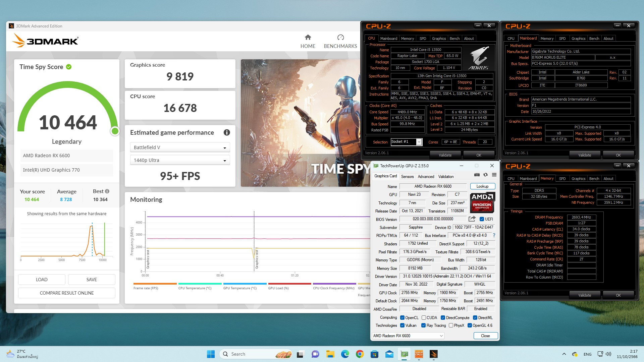Open the Windows Start menu
644x362 pixels.
[211, 354]
